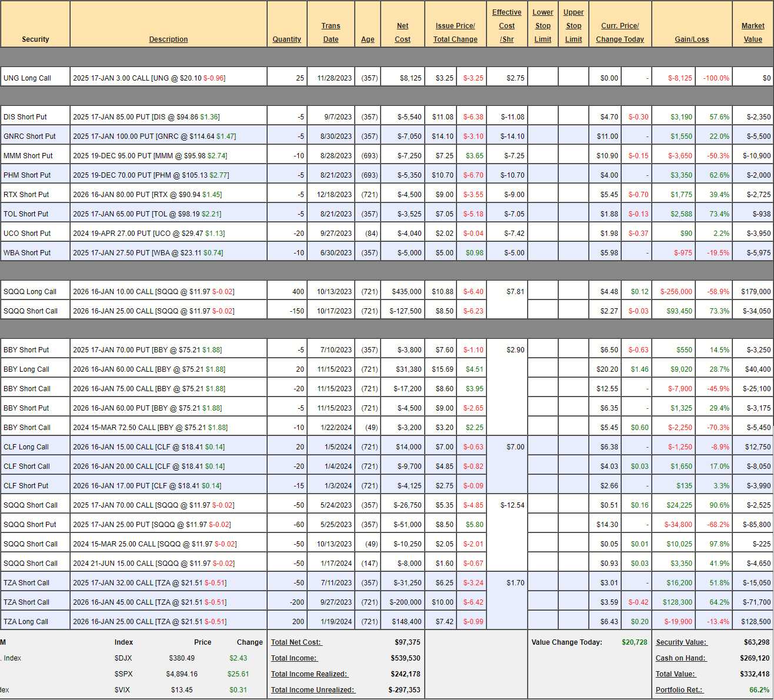Click the Net Cost column header
The height and width of the screenshot is (700, 774).
click(402, 32)
